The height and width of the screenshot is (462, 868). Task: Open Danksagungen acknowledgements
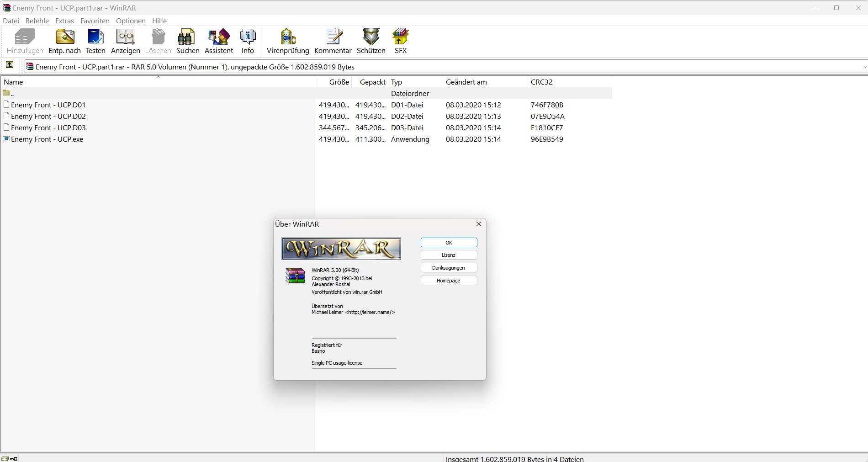449,268
